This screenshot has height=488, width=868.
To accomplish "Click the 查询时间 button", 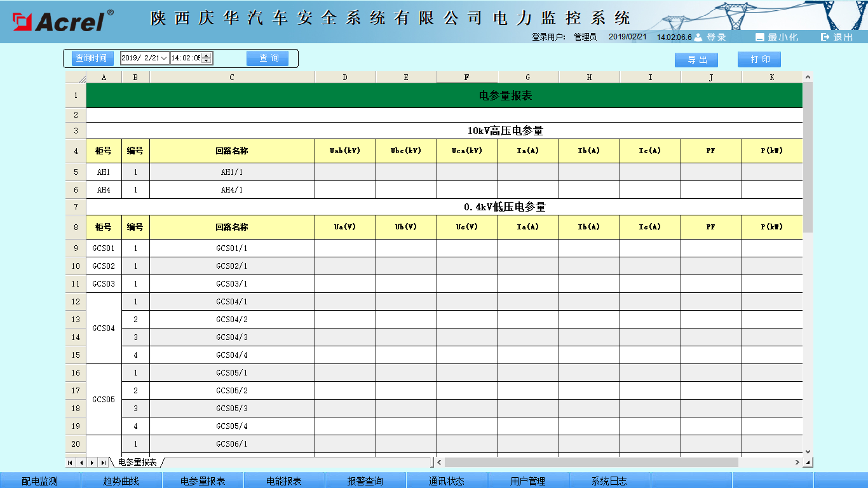I will point(92,58).
